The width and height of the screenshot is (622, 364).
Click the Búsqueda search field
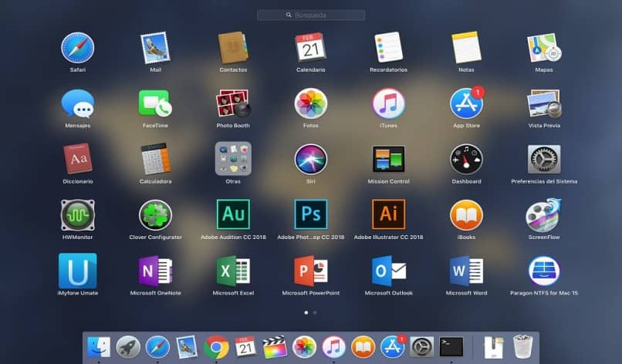(x=311, y=15)
